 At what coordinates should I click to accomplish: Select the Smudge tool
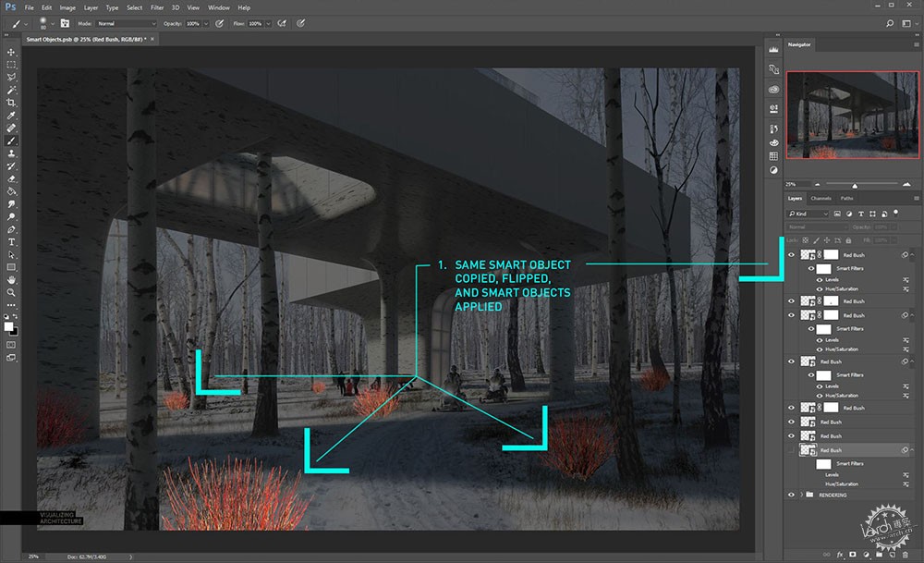point(10,204)
